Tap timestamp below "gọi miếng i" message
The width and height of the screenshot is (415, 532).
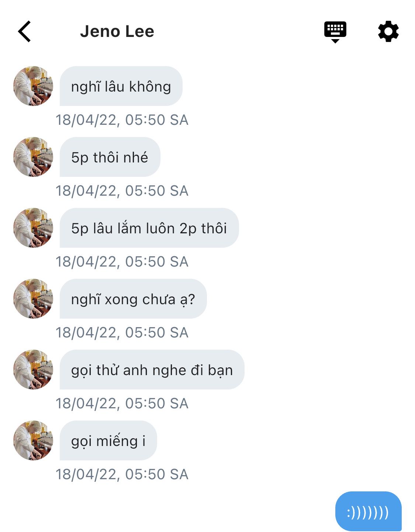tap(122, 474)
